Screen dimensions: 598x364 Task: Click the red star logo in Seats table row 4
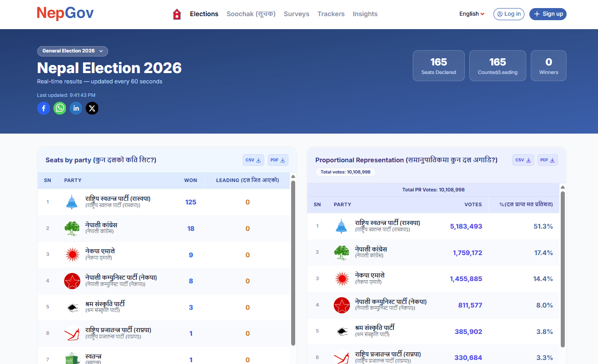72,281
